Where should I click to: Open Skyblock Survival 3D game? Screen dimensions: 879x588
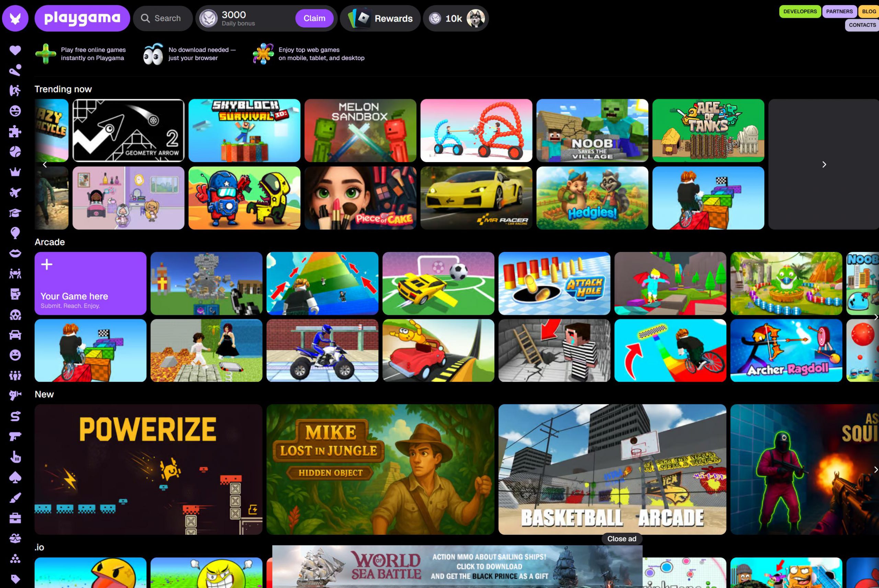pos(244,130)
